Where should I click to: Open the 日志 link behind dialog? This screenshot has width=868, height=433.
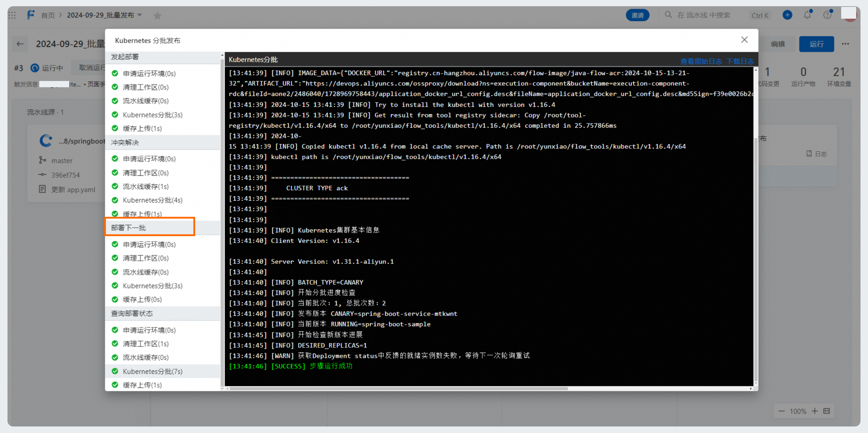point(817,154)
